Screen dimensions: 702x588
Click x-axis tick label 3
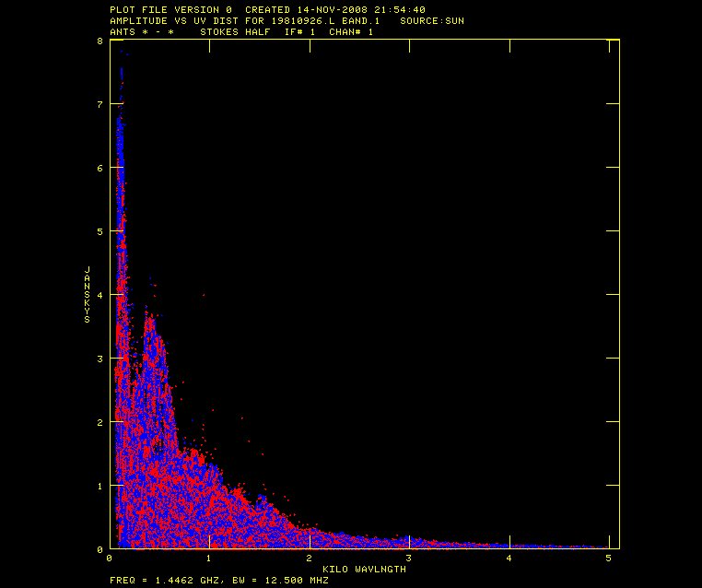409,559
